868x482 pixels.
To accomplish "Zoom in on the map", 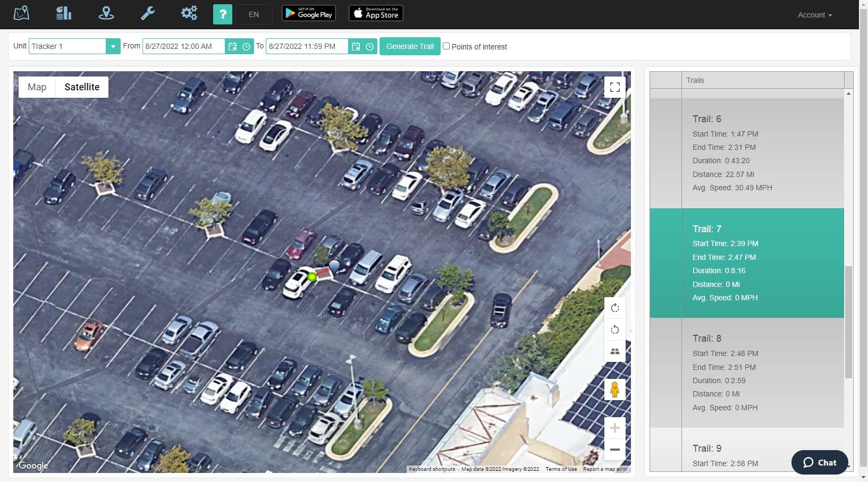I will (615, 428).
